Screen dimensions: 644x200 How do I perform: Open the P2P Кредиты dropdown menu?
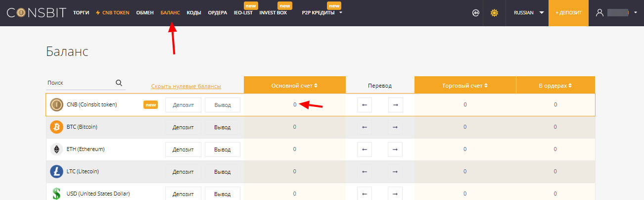tap(322, 13)
